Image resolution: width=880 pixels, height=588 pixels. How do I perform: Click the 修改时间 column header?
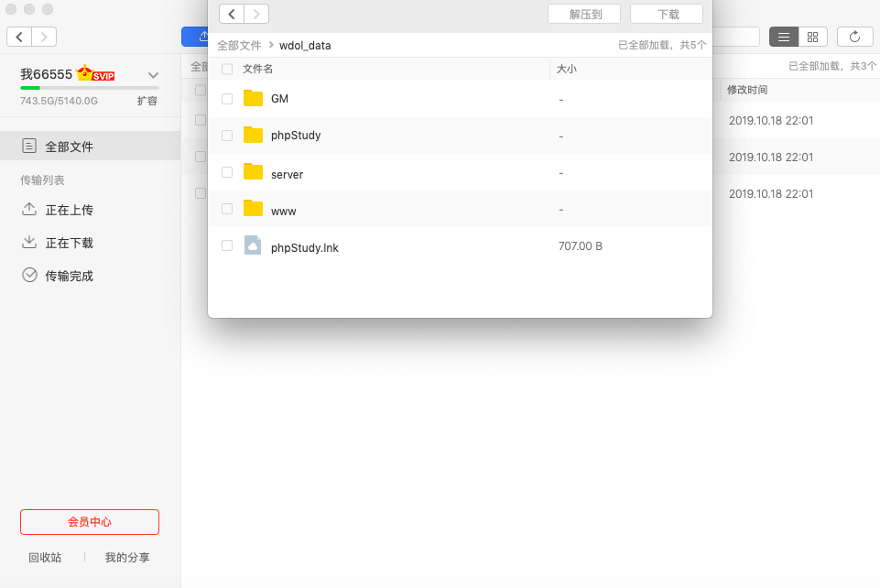[x=747, y=90]
